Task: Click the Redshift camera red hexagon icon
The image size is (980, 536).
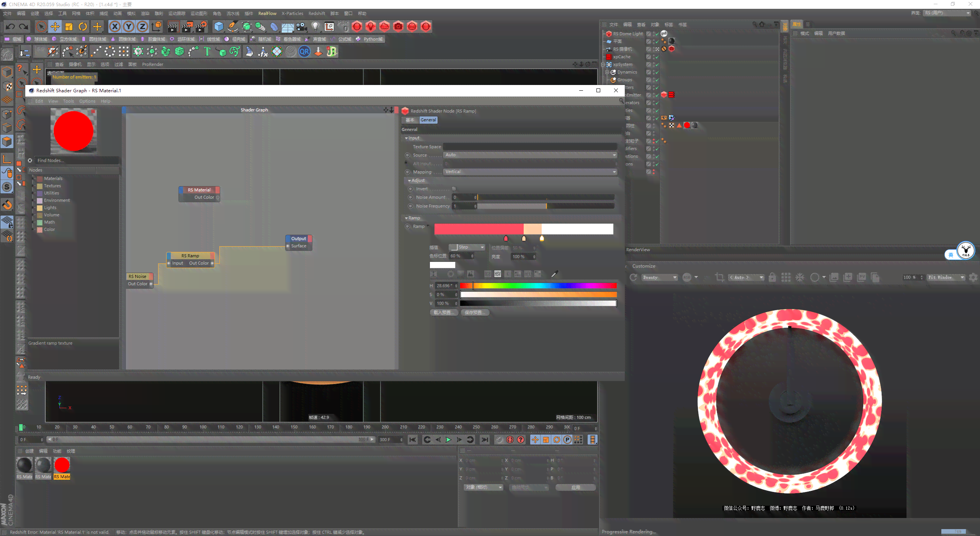Action: [x=398, y=26]
